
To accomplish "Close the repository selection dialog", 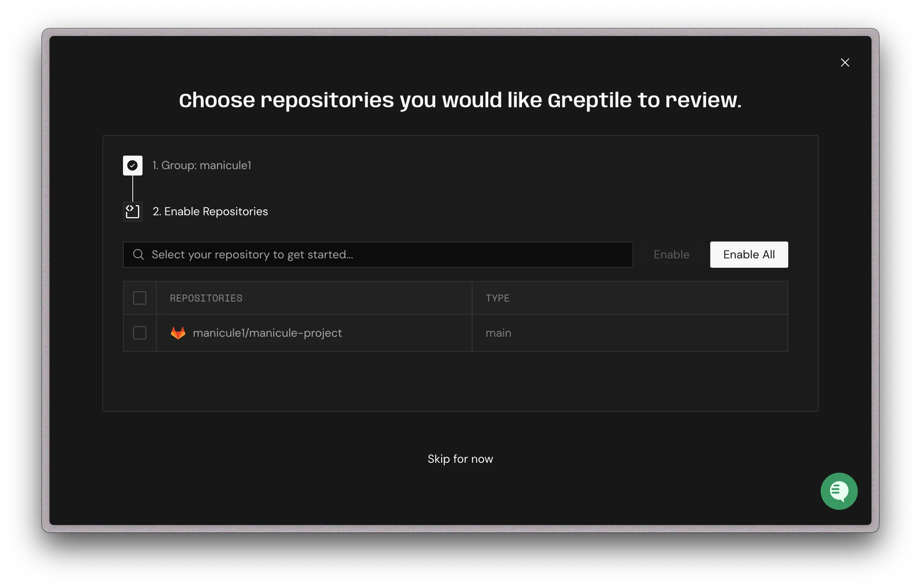I will (x=845, y=62).
